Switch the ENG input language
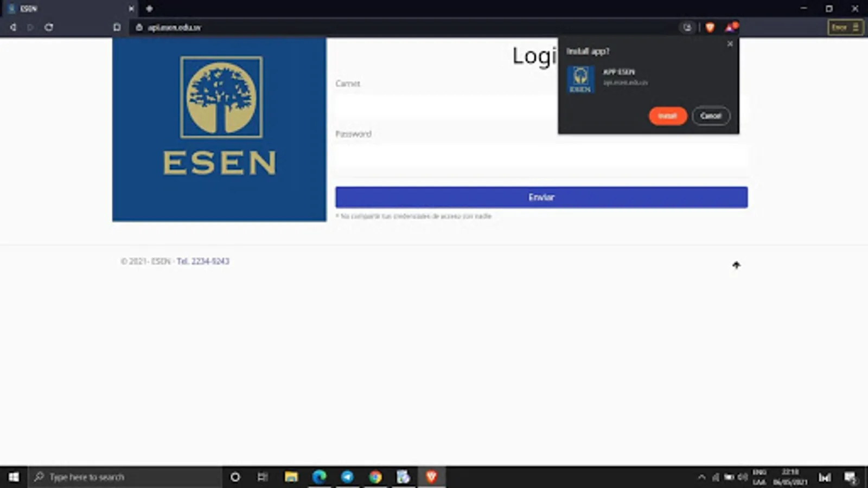The height and width of the screenshot is (488, 868). 759,477
